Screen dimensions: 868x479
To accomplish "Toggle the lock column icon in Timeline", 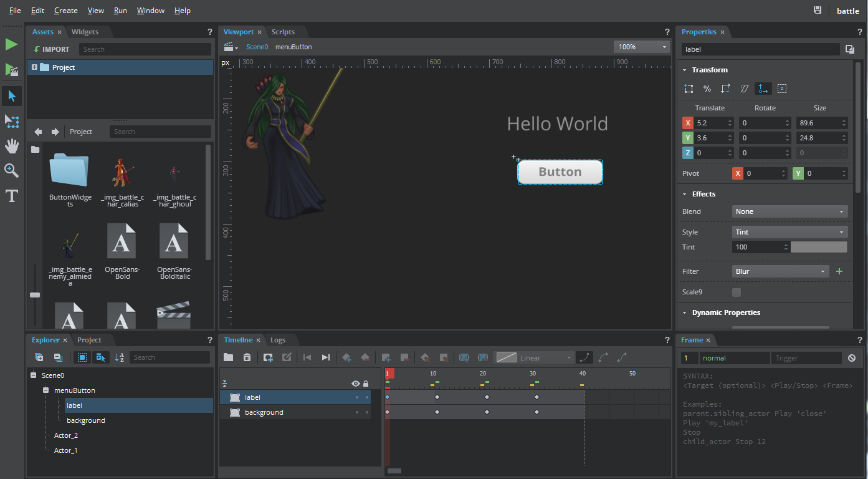I will (366, 384).
